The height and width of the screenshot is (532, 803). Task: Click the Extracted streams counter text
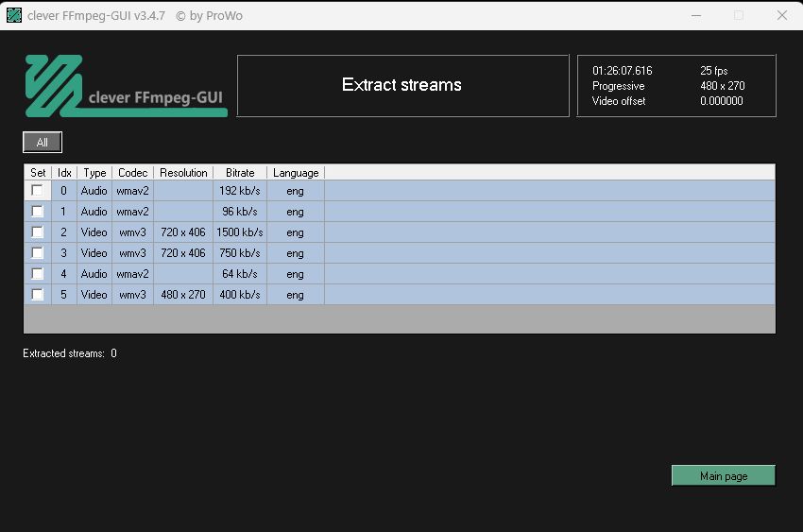(x=70, y=353)
